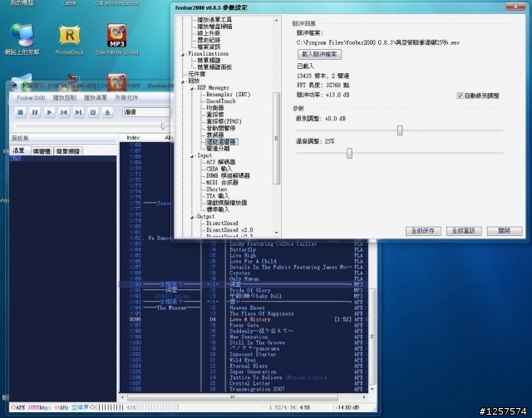Select the Pride Of Glory playlist track
Viewport: 532px width, 418px height.
coord(250,290)
